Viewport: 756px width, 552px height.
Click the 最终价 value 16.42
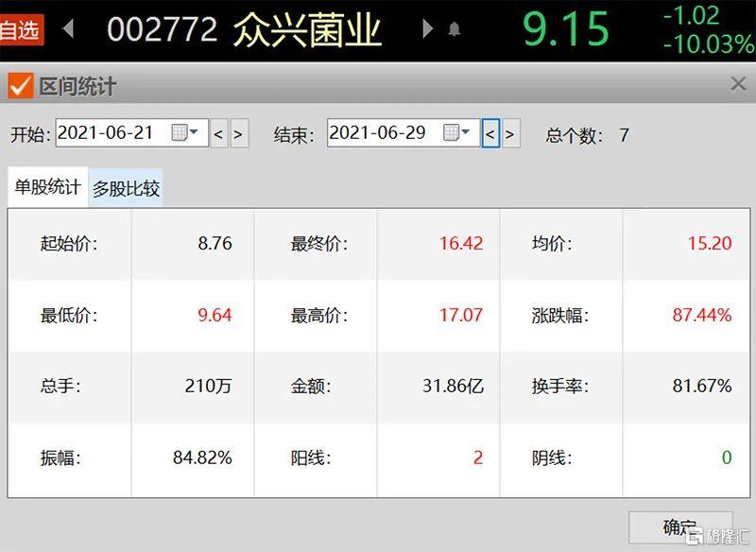pyautogui.click(x=461, y=244)
